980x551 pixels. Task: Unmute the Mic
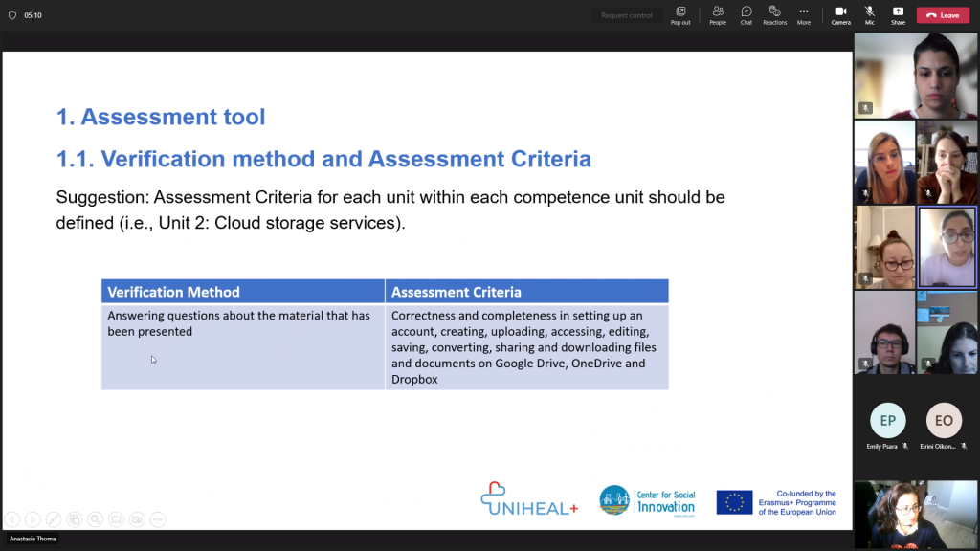tap(869, 14)
